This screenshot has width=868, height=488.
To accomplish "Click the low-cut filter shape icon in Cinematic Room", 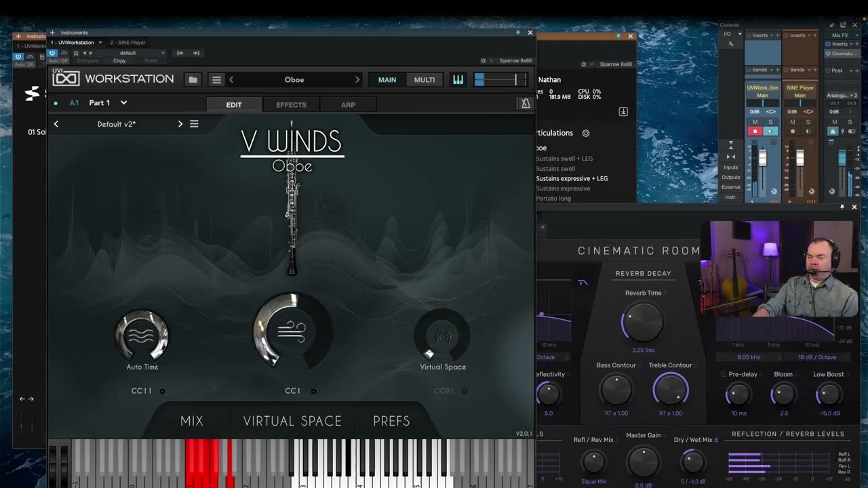I will click(583, 283).
